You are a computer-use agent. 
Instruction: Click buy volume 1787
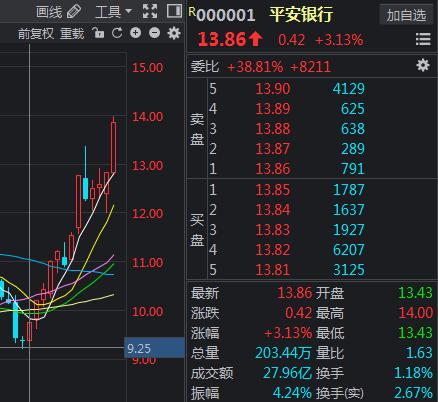pos(349,190)
